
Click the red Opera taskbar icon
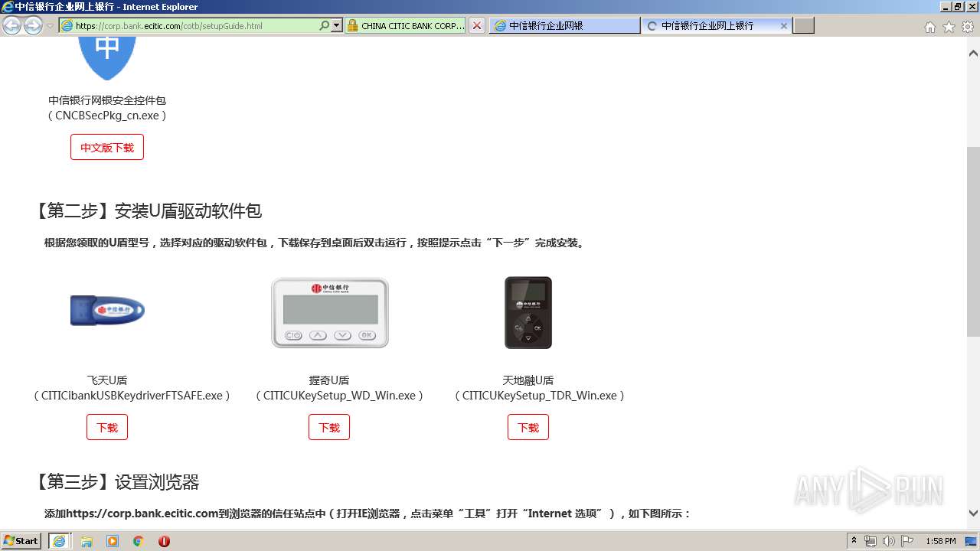click(164, 541)
